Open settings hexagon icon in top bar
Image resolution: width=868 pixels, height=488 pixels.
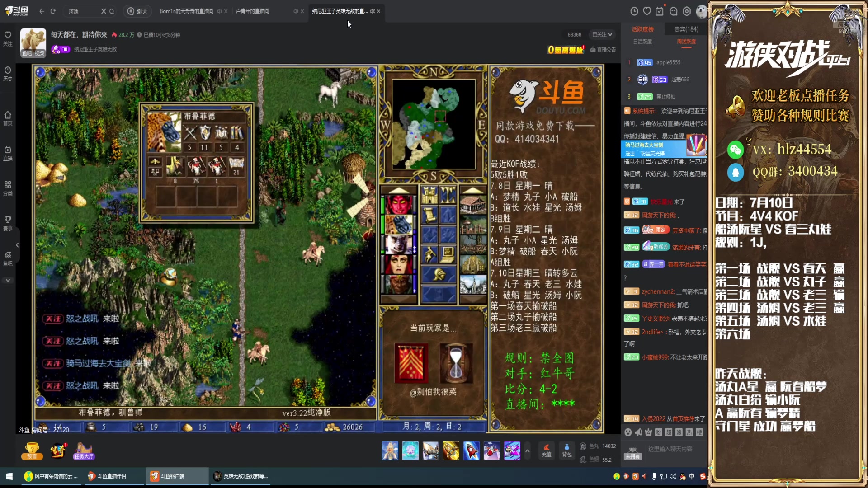point(687,11)
